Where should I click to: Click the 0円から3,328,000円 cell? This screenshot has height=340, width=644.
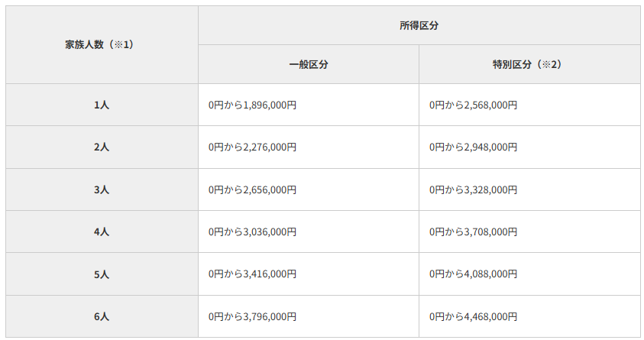473,189
